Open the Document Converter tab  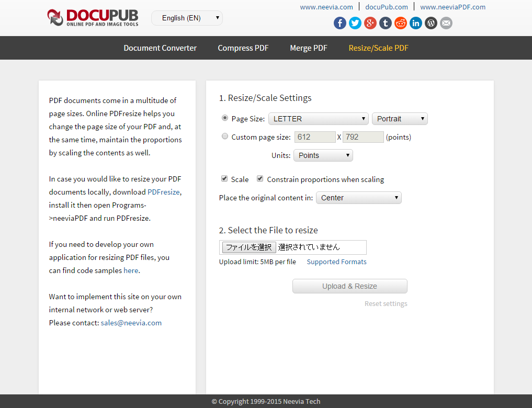(160, 48)
